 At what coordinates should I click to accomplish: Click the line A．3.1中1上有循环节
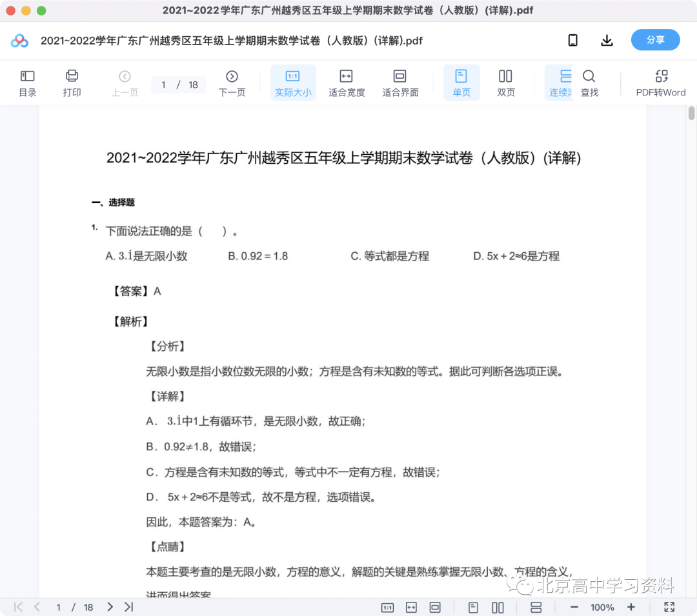point(256,421)
